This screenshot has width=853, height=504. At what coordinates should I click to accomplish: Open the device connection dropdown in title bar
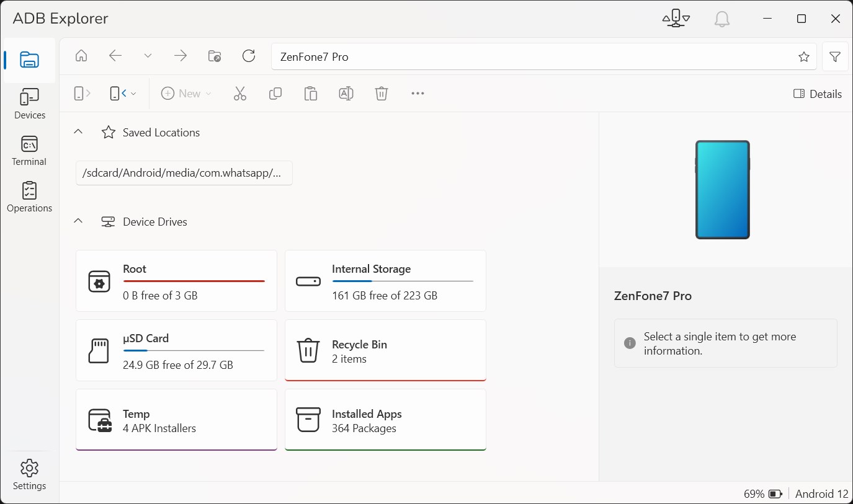pos(676,19)
